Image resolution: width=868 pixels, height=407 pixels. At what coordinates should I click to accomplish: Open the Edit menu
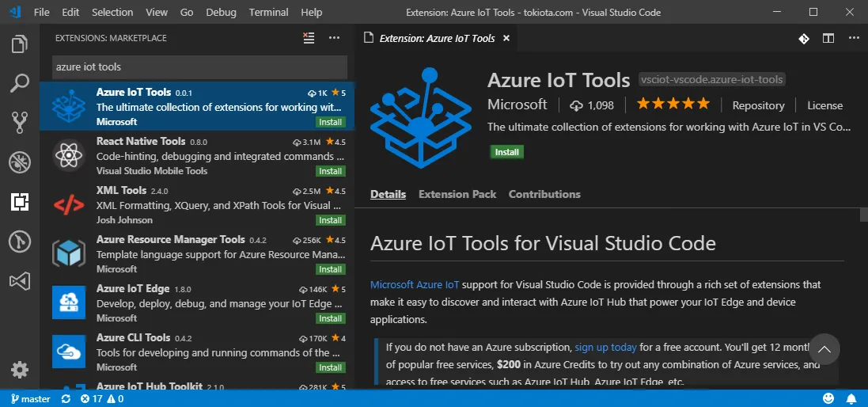coord(70,12)
